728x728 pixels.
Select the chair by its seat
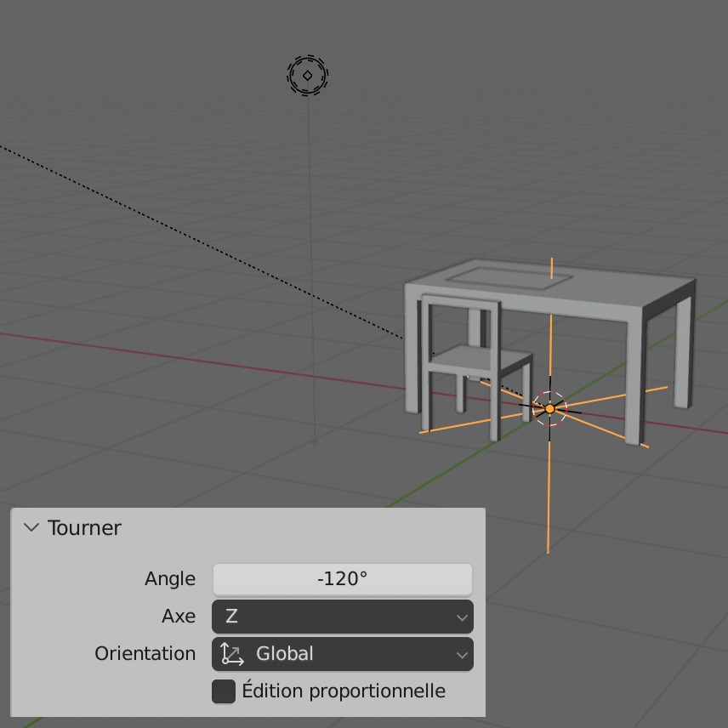[x=481, y=359]
